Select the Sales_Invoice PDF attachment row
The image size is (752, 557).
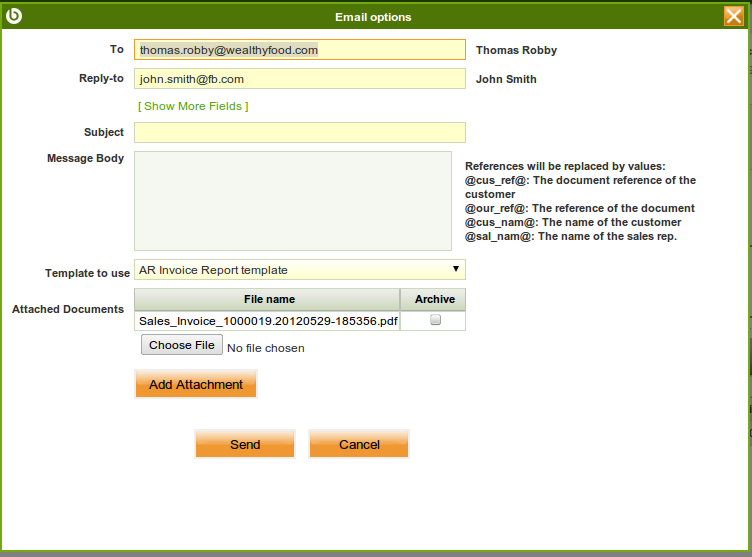pos(268,321)
